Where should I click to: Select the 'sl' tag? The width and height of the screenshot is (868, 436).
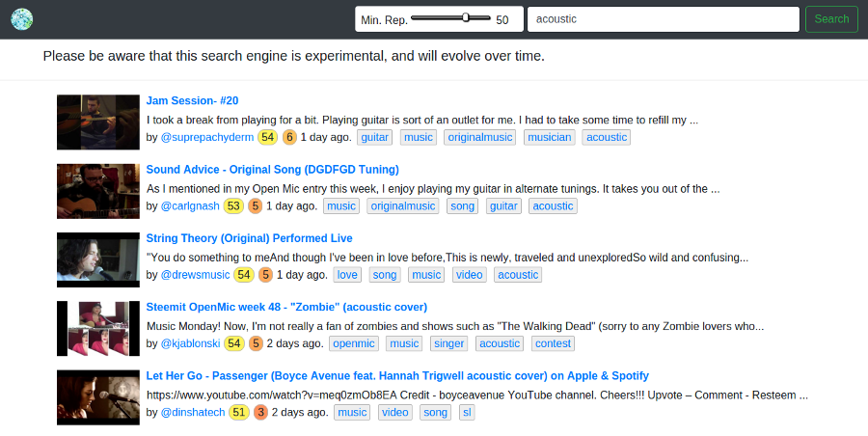(x=467, y=412)
